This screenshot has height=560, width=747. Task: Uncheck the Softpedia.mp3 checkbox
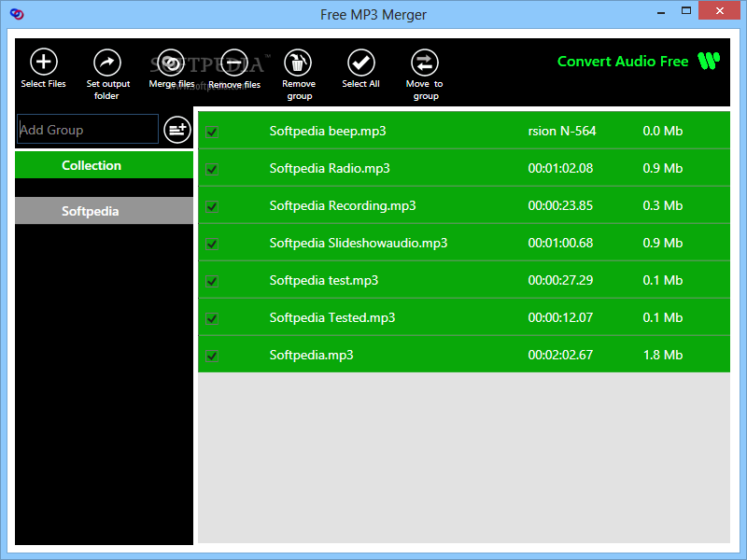pyautogui.click(x=212, y=356)
